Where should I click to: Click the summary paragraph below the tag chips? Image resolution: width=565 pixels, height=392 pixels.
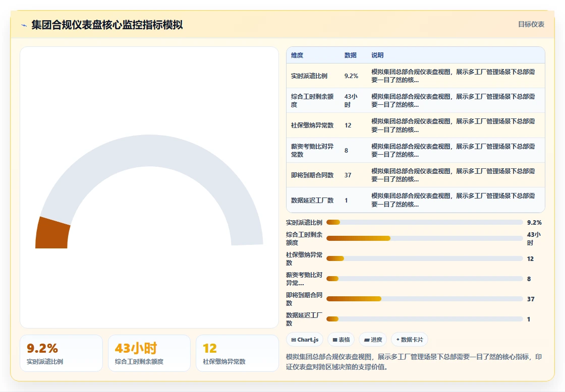tap(414, 362)
